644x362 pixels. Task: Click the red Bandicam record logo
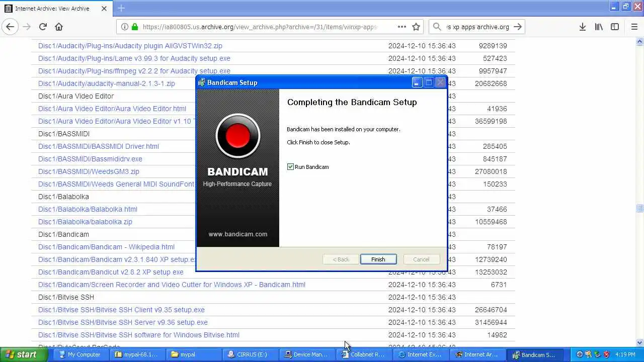tap(237, 136)
